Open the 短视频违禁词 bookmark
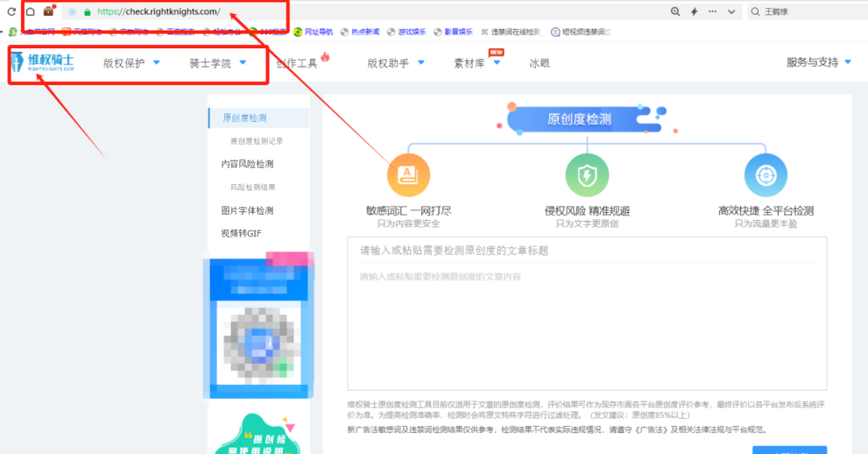 pyautogui.click(x=581, y=31)
